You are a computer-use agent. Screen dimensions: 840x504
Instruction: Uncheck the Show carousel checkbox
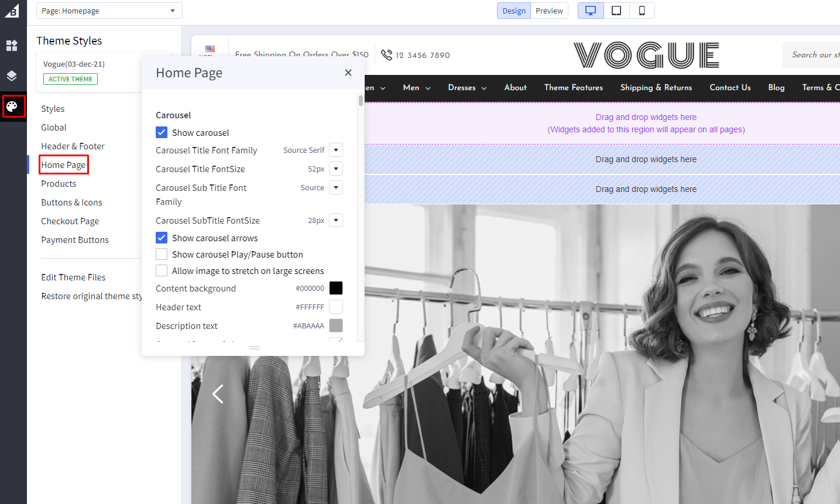(162, 132)
